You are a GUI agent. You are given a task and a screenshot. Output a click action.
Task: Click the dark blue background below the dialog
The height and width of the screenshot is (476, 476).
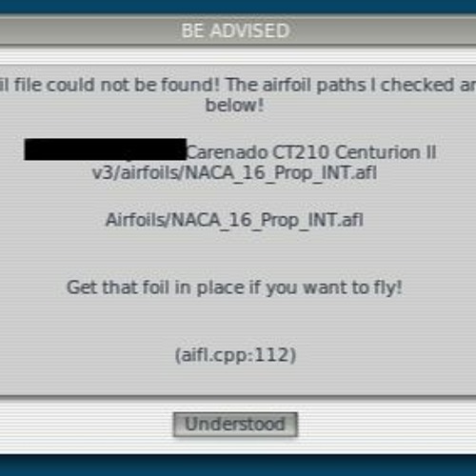[x=238, y=466]
